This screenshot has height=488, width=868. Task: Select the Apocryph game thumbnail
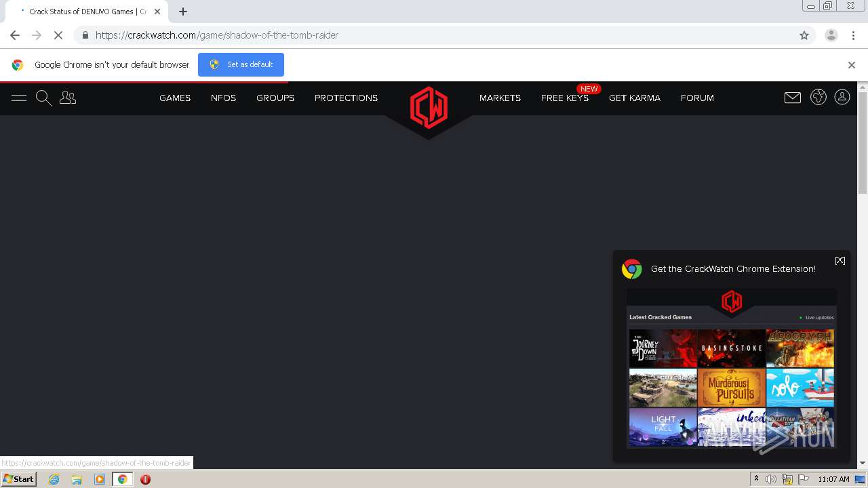pyautogui.click(x=800, y=348)
